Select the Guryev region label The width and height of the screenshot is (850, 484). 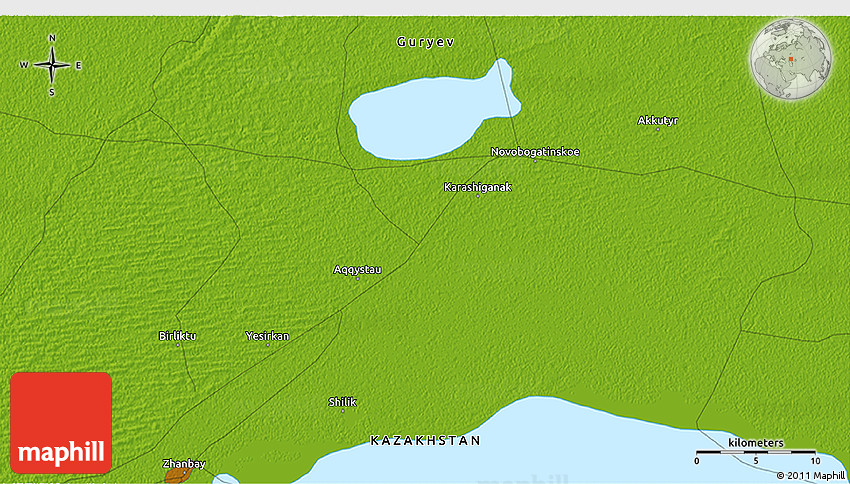click(426, 42)
